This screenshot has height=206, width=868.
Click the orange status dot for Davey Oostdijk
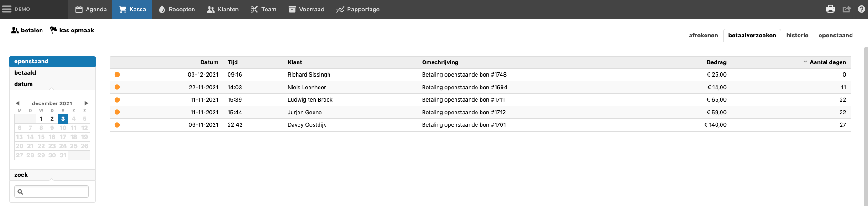pos(117,125)
